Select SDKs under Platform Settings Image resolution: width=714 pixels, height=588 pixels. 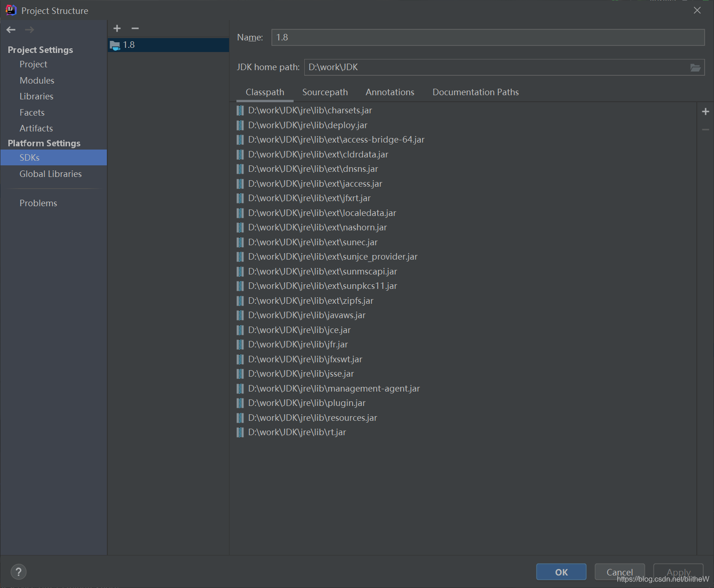(x=53, y=157)
